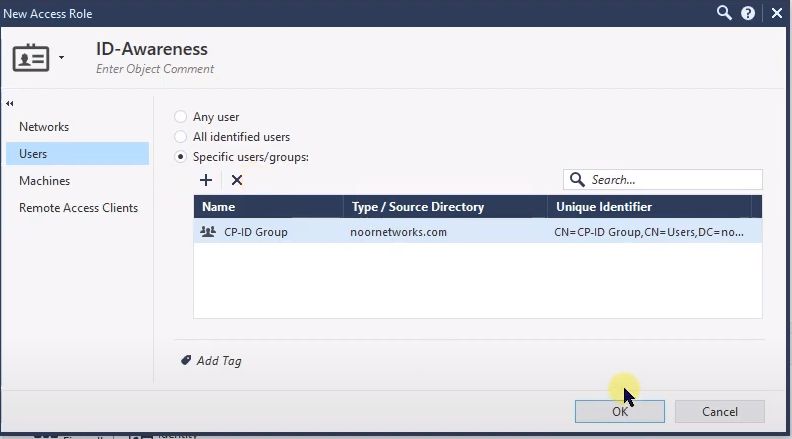
Task: Close the New Access Role dialog
Action: (x=777, y=13)
